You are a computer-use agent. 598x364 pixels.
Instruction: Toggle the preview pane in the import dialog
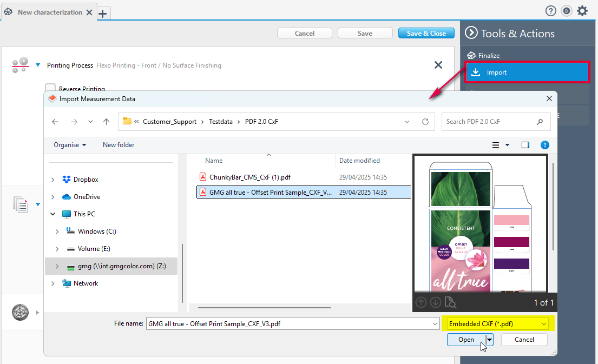pos(525,144)
